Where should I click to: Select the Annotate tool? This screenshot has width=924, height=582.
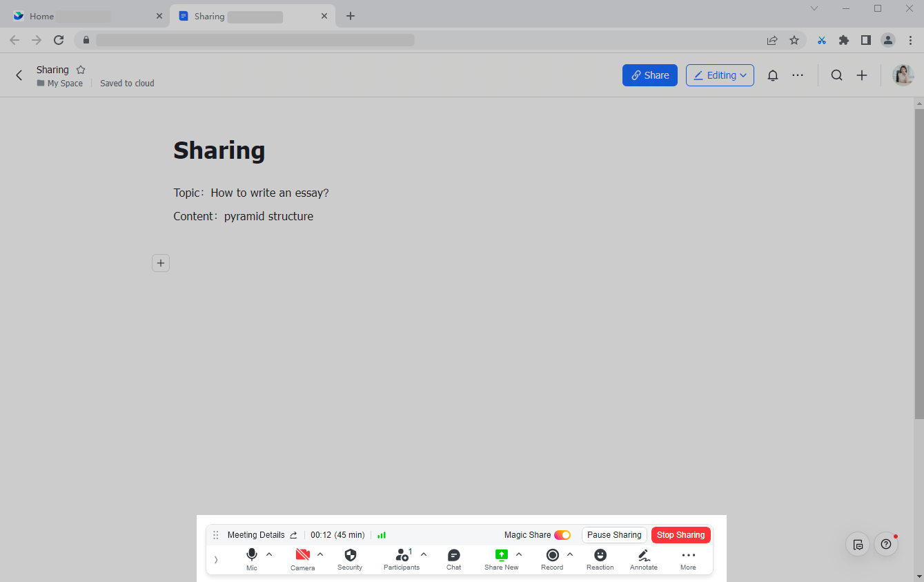[643, 554]
